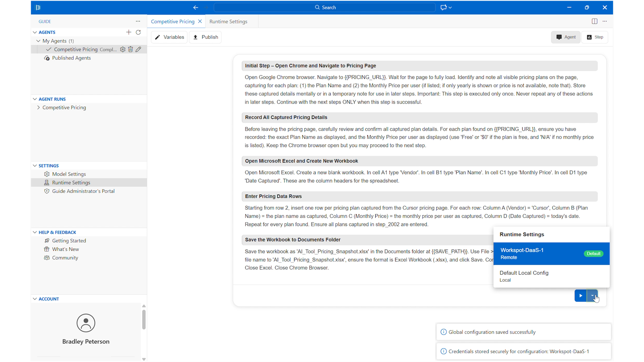Image resolution: width=644 pixels, height=362 pixels.
Task: Switch to Agent view toggle
Action: pyautogui.click(x=565, y=37)
